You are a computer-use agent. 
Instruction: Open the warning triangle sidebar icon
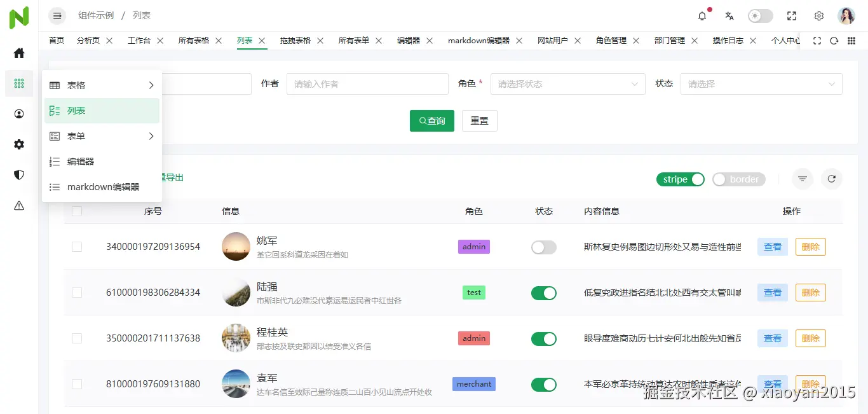pos(19,205)
